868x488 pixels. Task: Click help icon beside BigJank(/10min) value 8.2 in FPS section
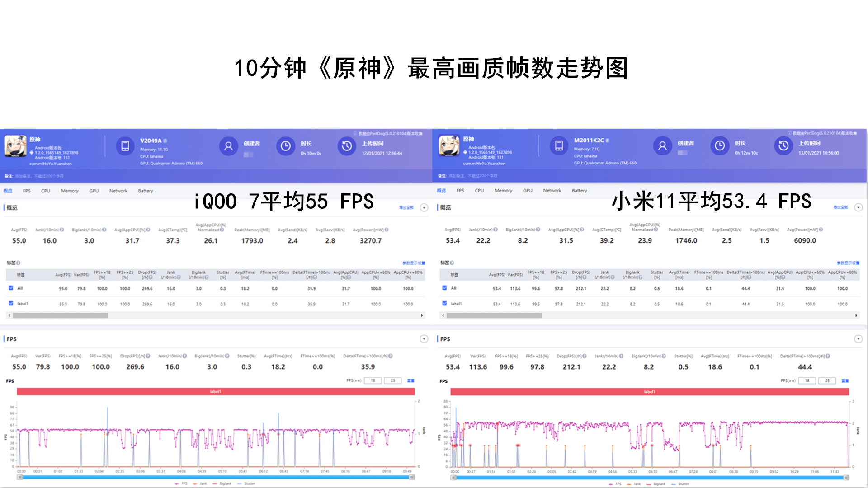(x=664, y=356)
